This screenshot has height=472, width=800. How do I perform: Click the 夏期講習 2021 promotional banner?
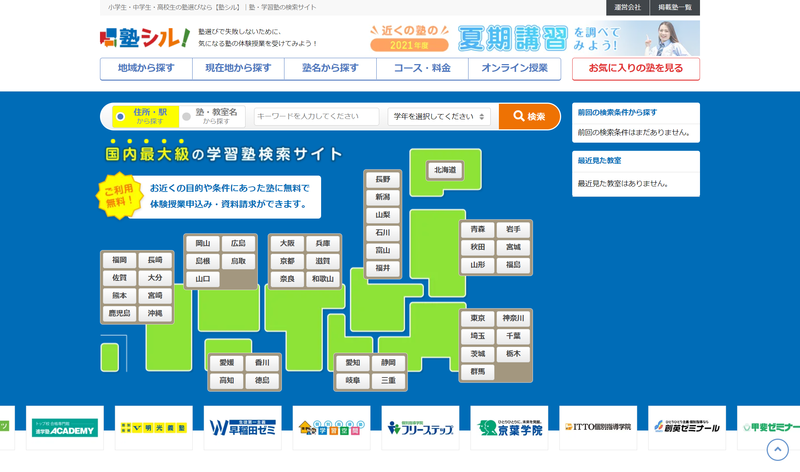533,38
